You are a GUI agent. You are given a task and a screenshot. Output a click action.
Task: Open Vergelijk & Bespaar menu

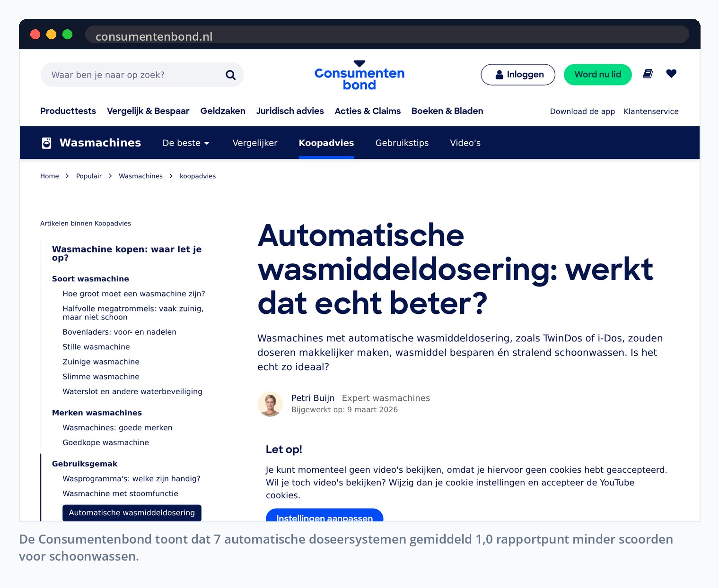[148, 111]
